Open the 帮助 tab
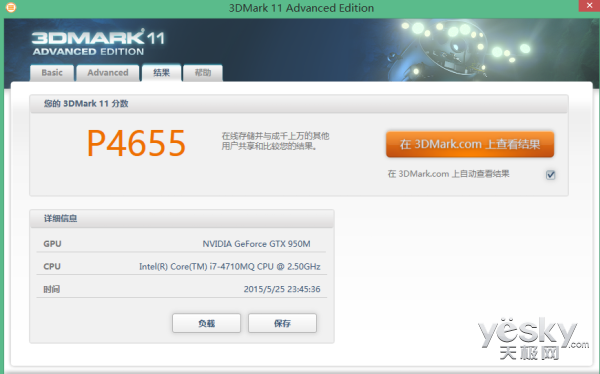Image resolution: width=600 pixels, height=374 pixels. pyautogui.click(x=203, y=73)
